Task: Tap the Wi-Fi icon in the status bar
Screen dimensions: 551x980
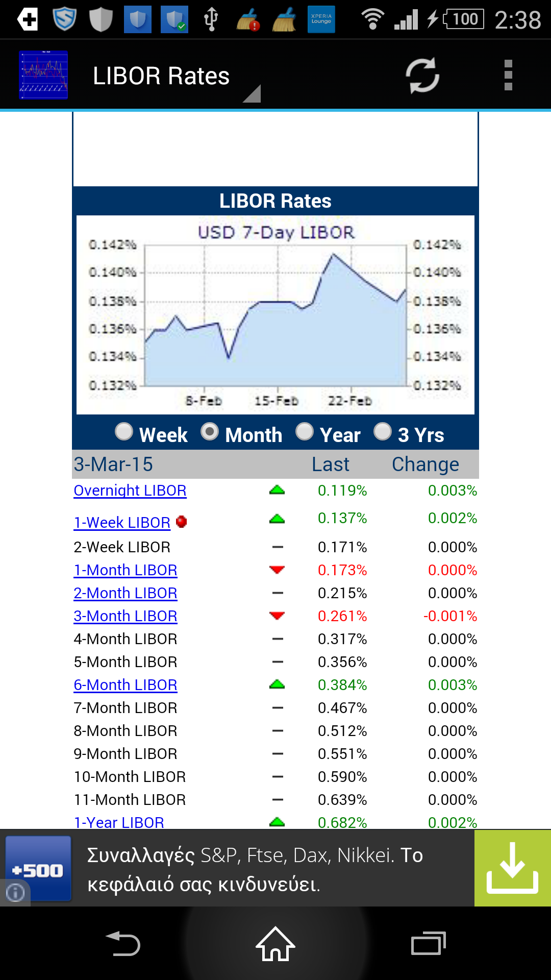Action: (374, 19)
